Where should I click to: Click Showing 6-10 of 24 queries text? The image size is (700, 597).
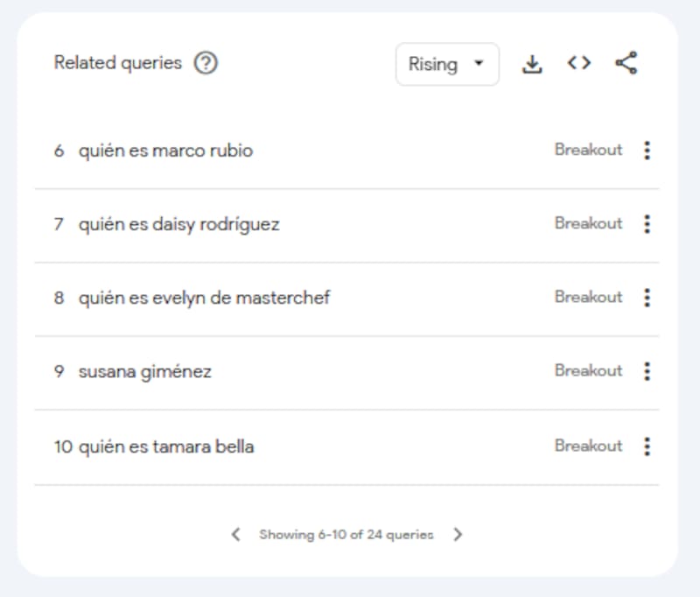point(346,534)
